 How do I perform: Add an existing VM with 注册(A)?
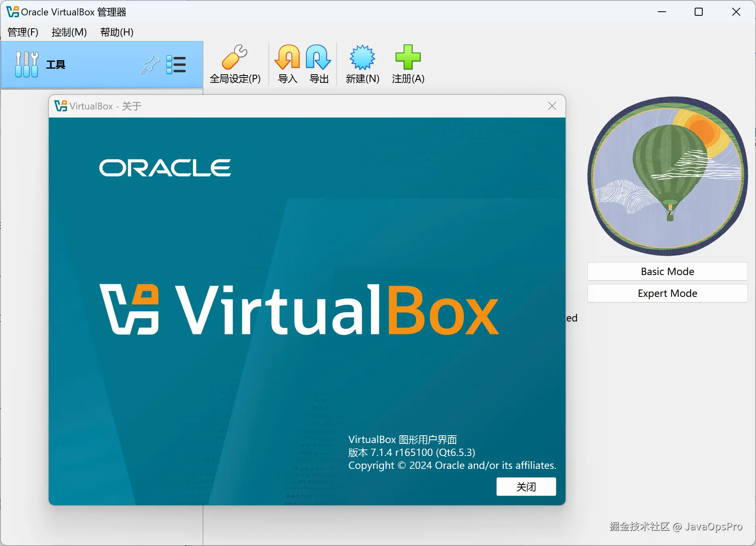[x=408, y=64]
